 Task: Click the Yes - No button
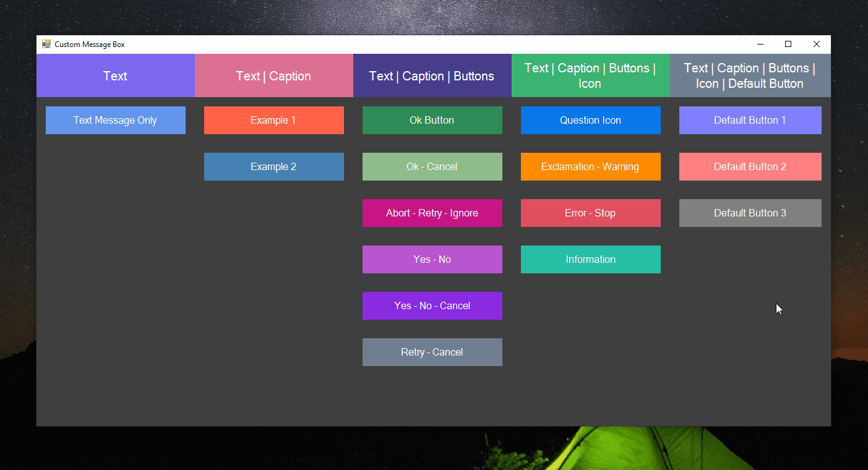tap(432, 259)
